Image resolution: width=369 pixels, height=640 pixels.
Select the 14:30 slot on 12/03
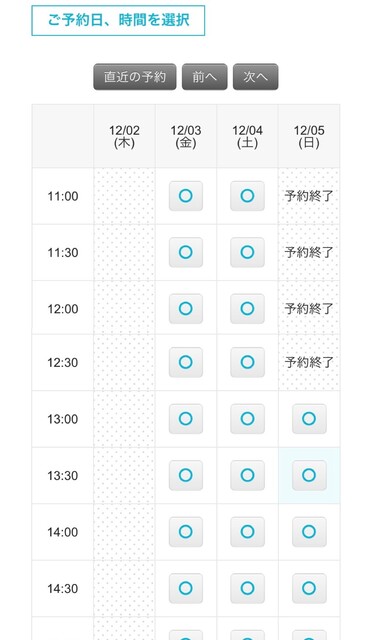pos(186,588)
